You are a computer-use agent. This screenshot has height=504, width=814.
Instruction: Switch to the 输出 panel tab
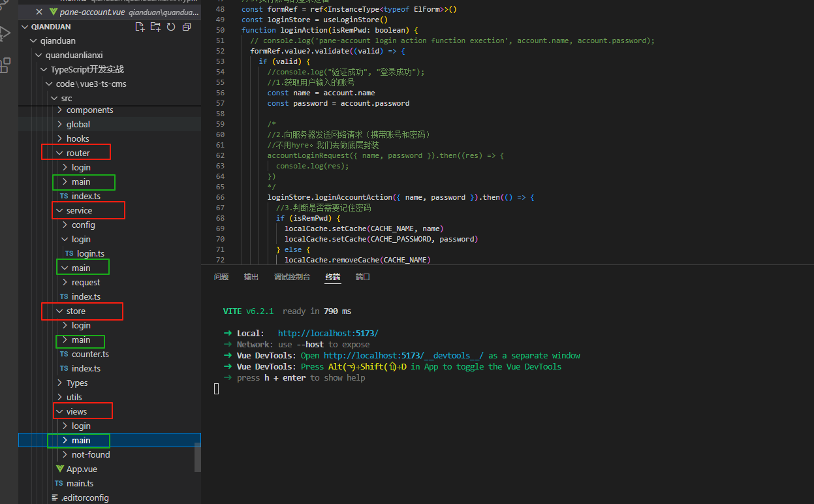pos(251,277)
